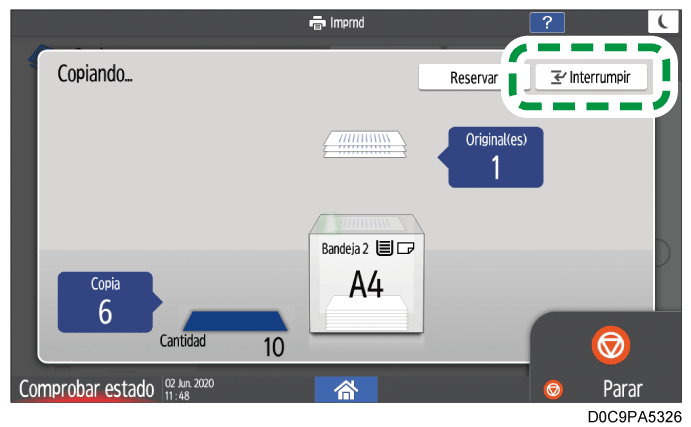691x427 pixels.
Task: Click the Parar text label
Action: point(621,389)
